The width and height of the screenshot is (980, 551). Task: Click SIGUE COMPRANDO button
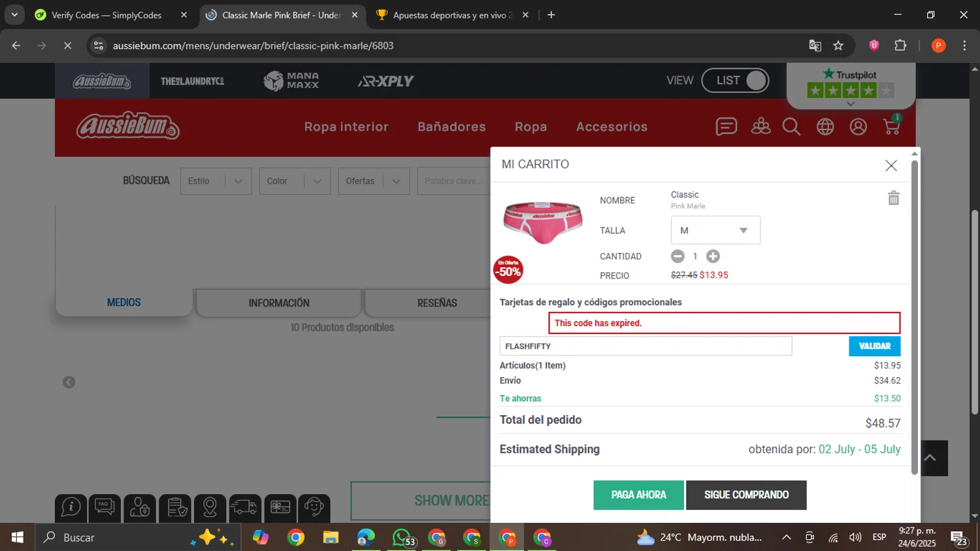(746, 495)
